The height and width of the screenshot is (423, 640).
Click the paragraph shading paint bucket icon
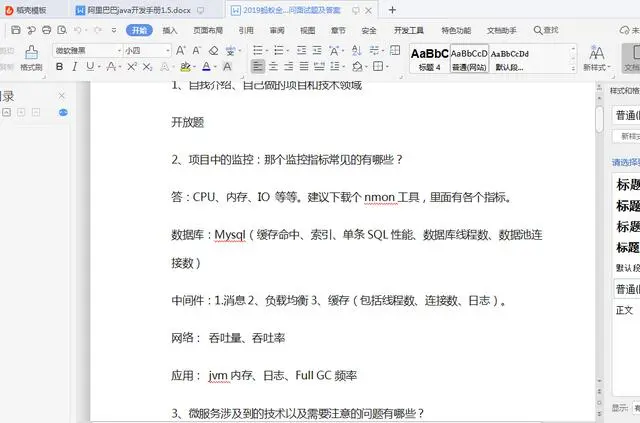coord(357,66)
